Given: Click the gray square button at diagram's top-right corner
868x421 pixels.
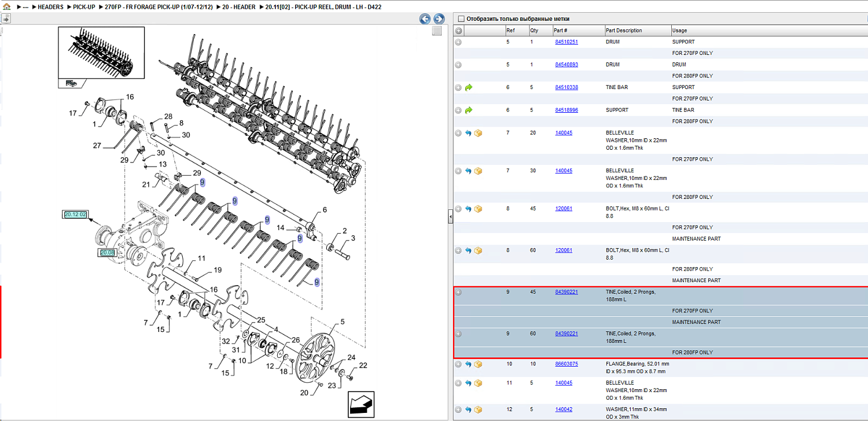Looking at the screenshot, I should click(x=437, y=31).
